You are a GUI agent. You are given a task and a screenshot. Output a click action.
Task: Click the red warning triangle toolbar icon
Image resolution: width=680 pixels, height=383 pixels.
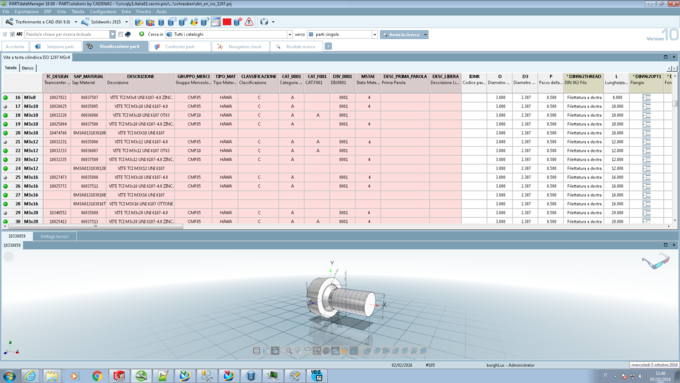[x=249, y=22]
